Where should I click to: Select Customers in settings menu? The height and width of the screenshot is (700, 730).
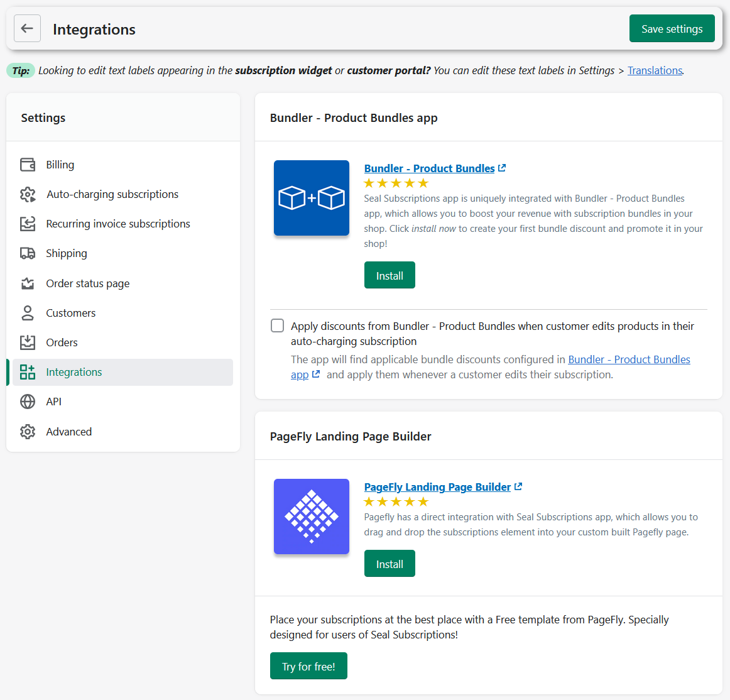click(123, 313)
